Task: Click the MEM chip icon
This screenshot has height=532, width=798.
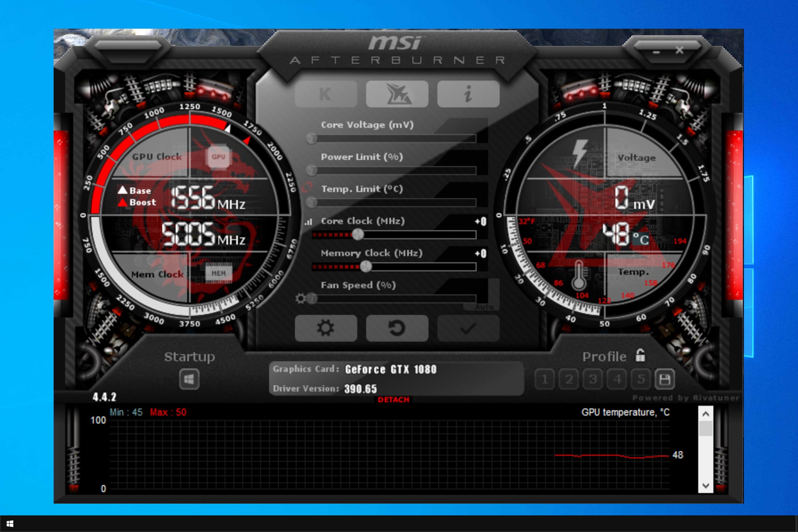Action: click(x=219, y=273)
